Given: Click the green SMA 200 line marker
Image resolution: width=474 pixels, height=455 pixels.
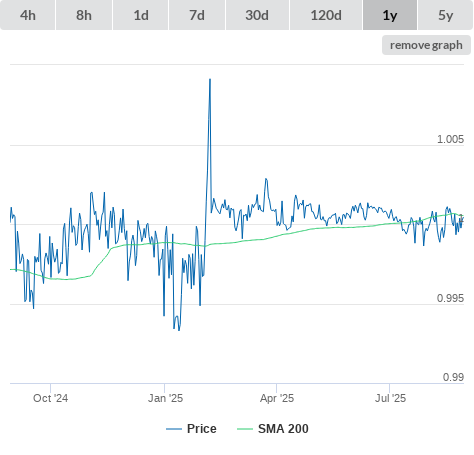Looking at the screenshot, I should coord(245,429).
